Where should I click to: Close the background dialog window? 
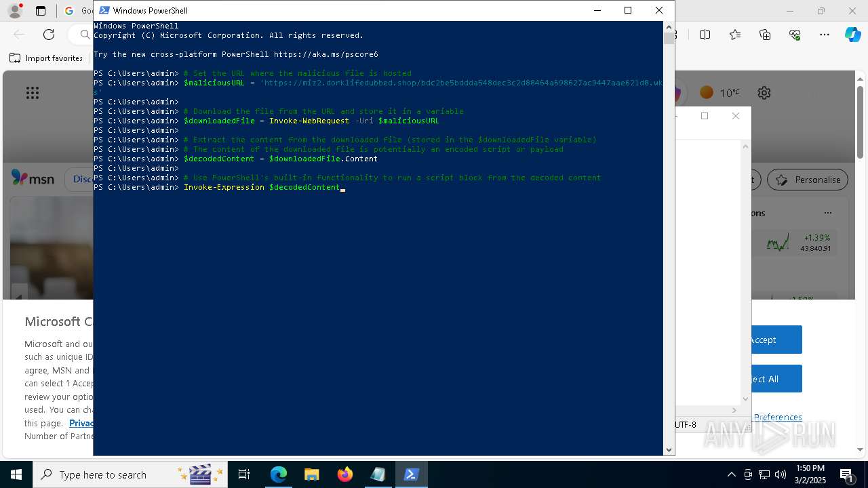click(736, 116)
